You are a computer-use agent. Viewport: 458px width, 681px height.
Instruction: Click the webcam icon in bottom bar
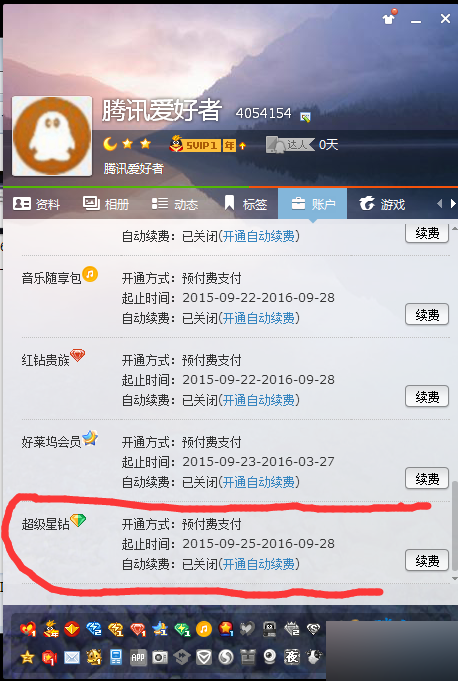coord(270,657)
